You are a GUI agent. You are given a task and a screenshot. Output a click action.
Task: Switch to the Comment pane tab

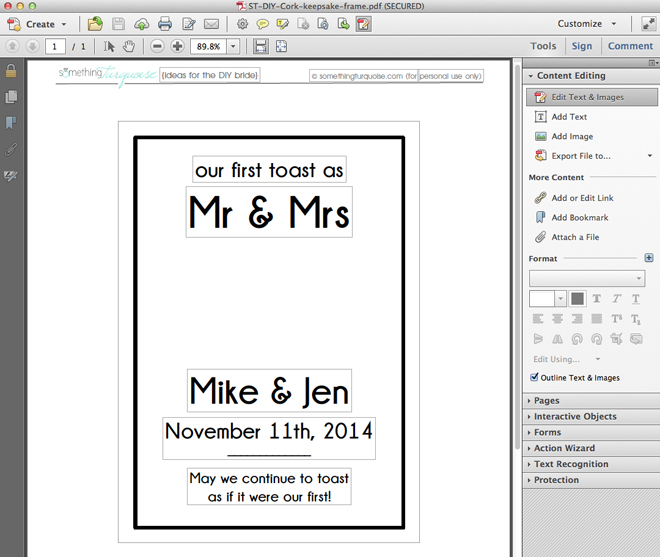630,46
